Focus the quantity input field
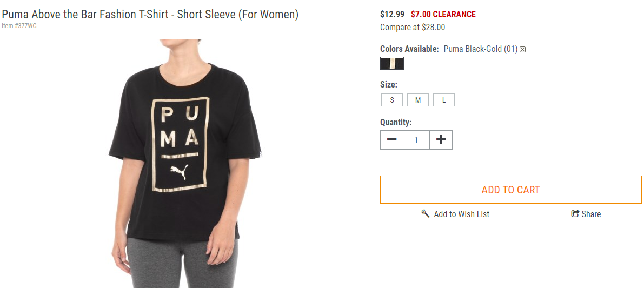Image resolution: width=644 pixels, height=289 pixels. click(416, 139)
